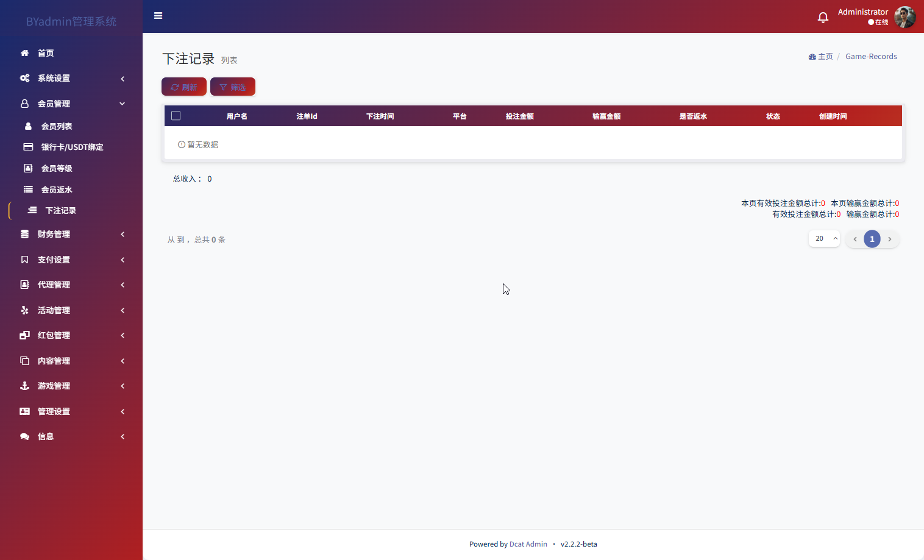
Task: Expand 红包管理 with its chevron
Action: pyautogui.click(x=123, y=335)
